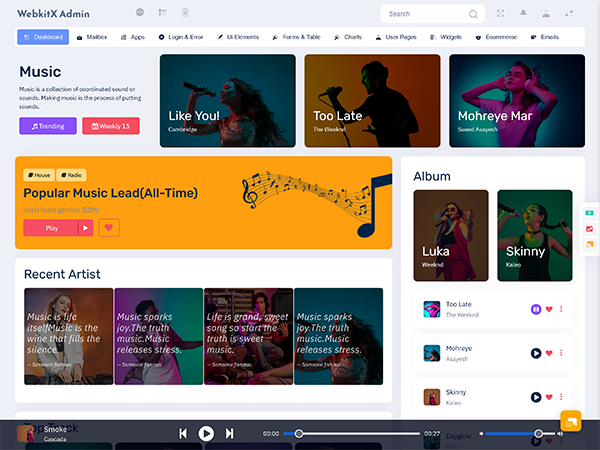Go back to the previous track

coord(183,433)
